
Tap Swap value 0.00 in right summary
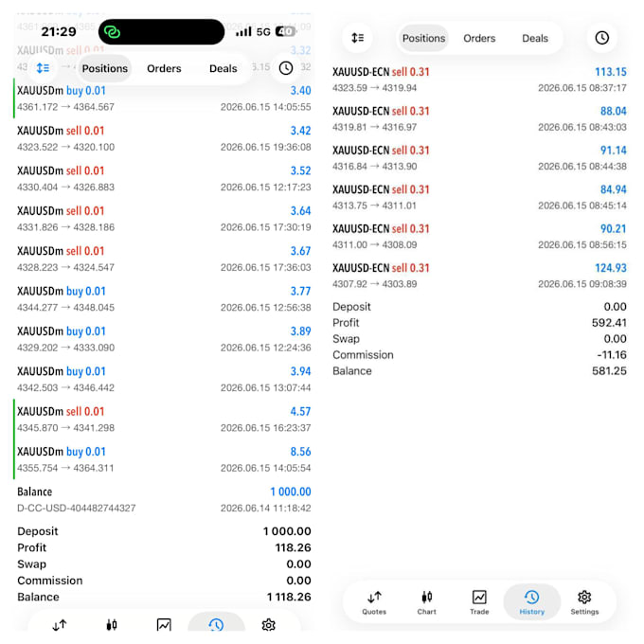coord(615,339)
